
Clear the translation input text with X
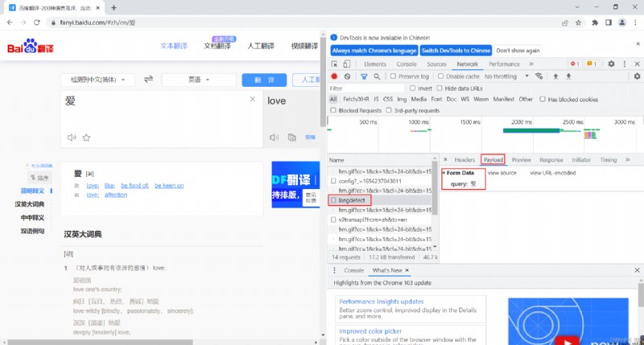pos(252,99)
